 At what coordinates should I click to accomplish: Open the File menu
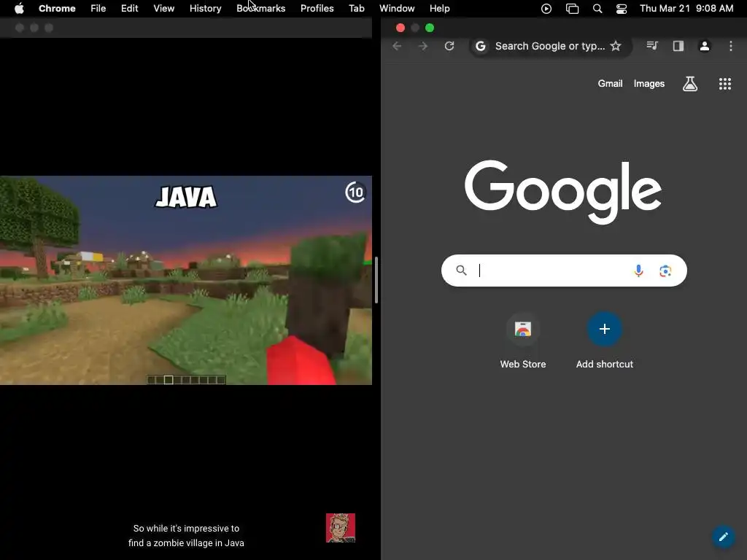[x=98, y=8]
